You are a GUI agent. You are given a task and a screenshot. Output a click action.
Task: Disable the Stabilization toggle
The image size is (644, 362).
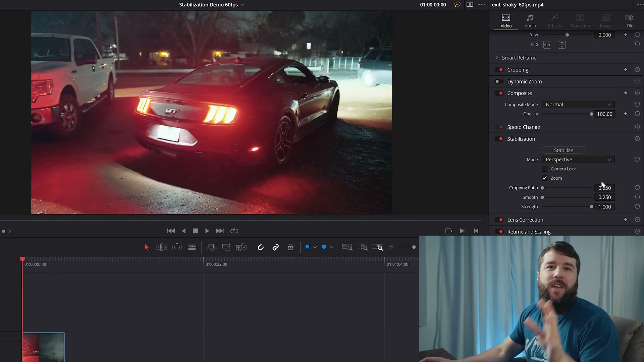(x=499, y=139)
